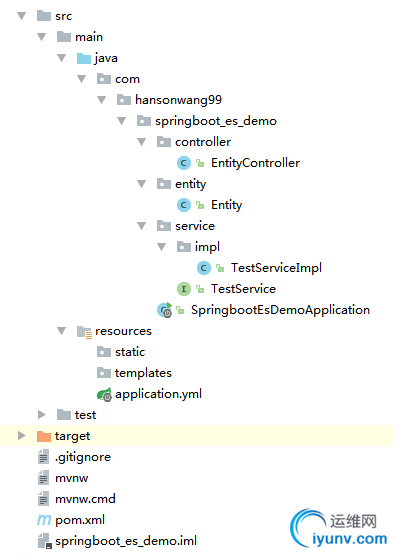Click the resources folder icon
Screen dimensions: 393x555
(x=85, y=332)
